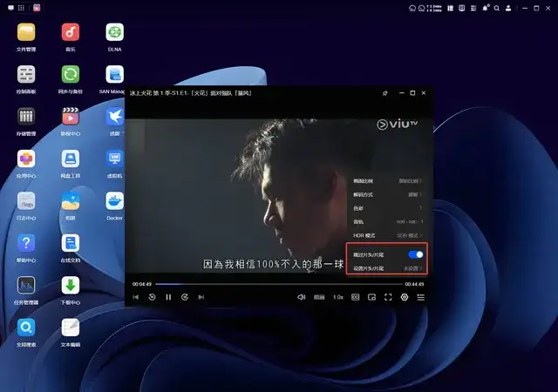Open the player episode playlist icon
The height and width of the screenshot is (392, 558).
420,297
